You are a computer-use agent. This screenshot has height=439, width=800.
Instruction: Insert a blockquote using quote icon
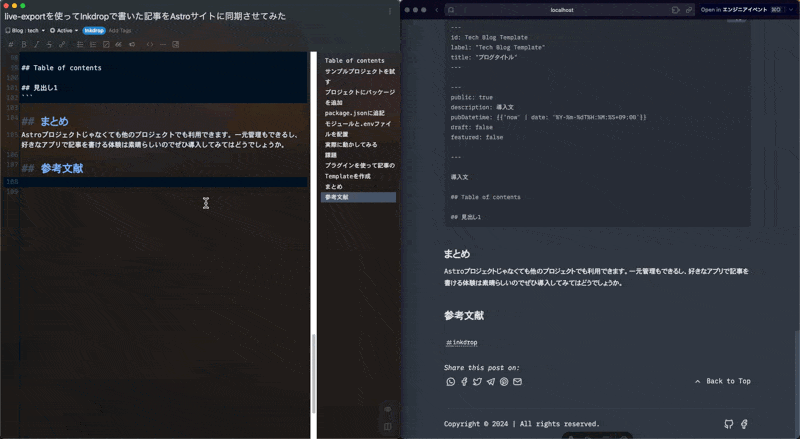[x=118, y=44]
